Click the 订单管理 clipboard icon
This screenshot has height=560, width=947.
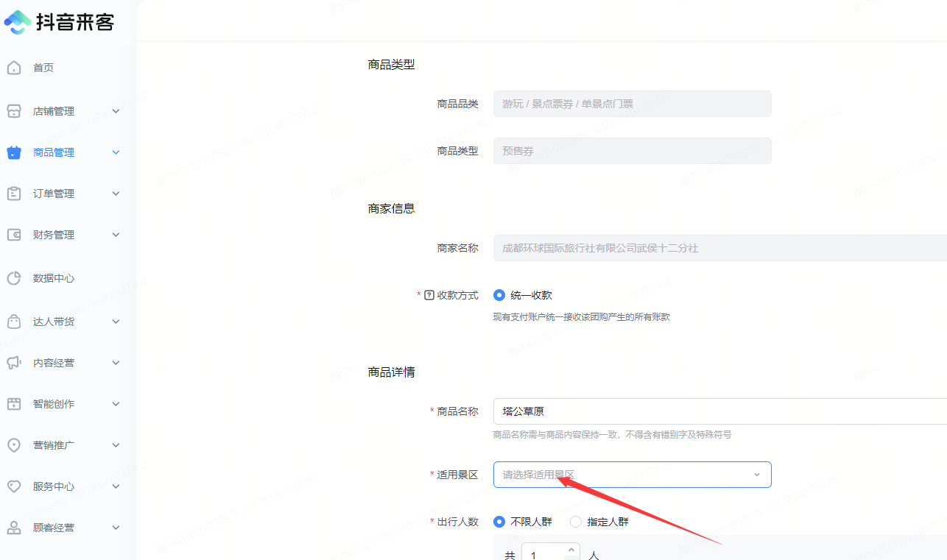click(x=13, y=194)
